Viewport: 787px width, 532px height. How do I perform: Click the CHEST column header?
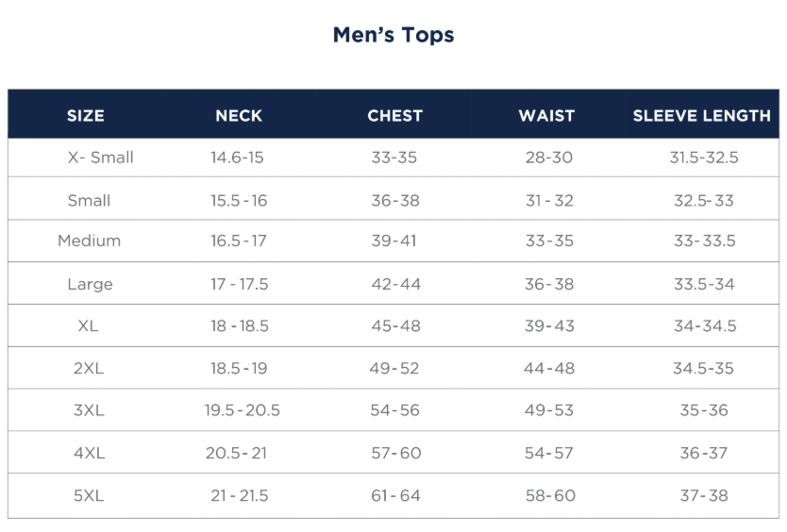pos(394,116)
